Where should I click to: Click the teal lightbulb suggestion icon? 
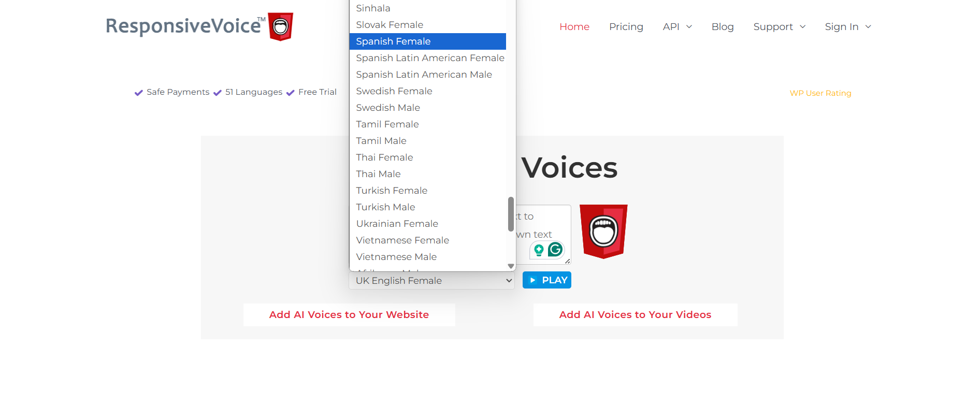539,250
